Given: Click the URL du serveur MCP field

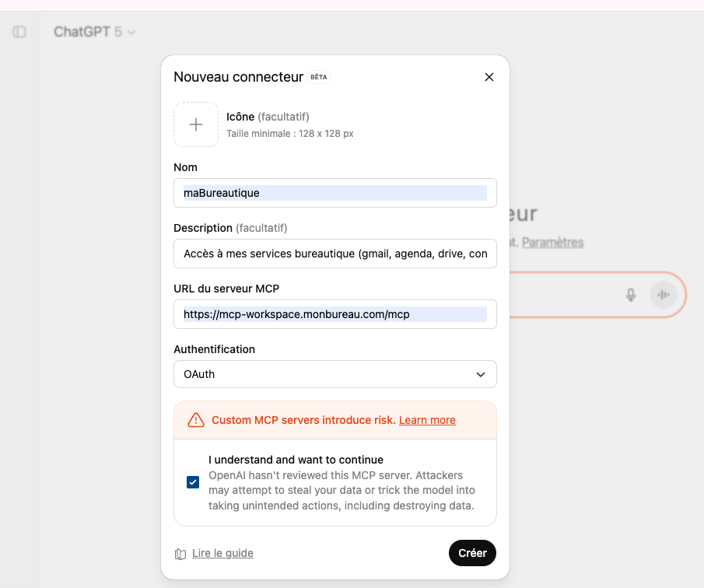Looking at the screenshot, I should click(x=334, y=314).
